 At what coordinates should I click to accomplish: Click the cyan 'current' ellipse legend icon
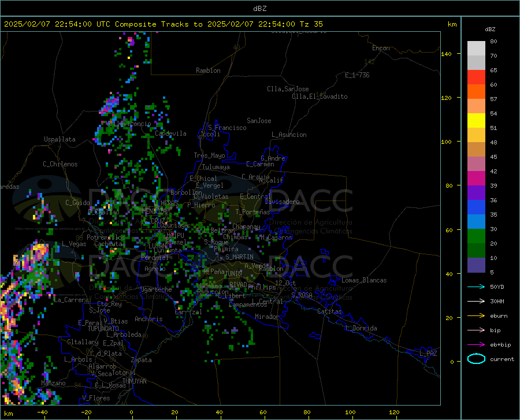click(x=476, y=359)
